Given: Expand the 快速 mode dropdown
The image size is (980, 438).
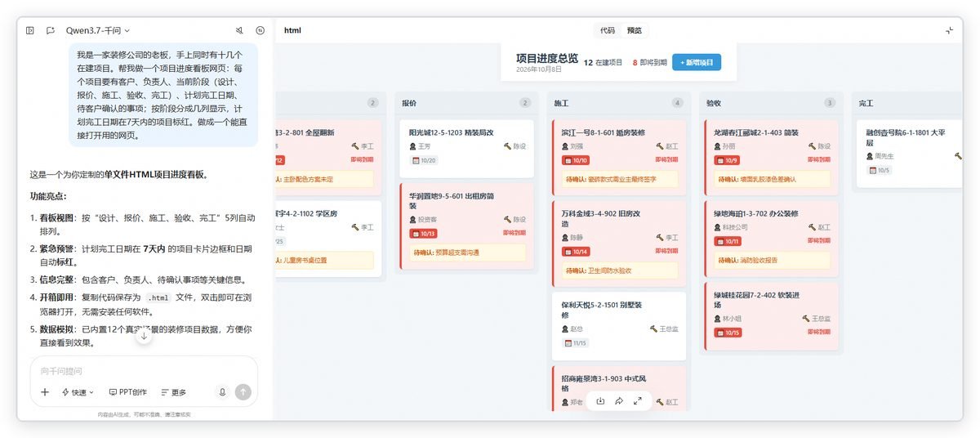Looking at the screenshot, I should tap(78, 392).
